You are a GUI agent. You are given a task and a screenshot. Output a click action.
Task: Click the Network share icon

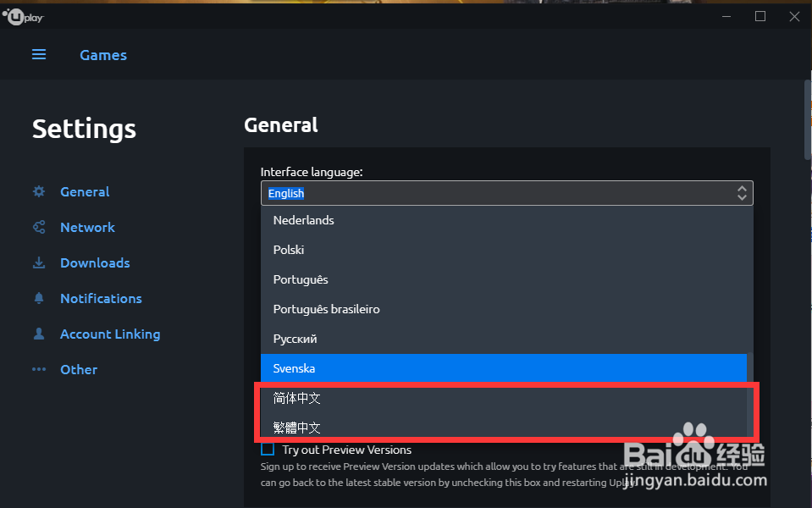[x=39, y=228]
